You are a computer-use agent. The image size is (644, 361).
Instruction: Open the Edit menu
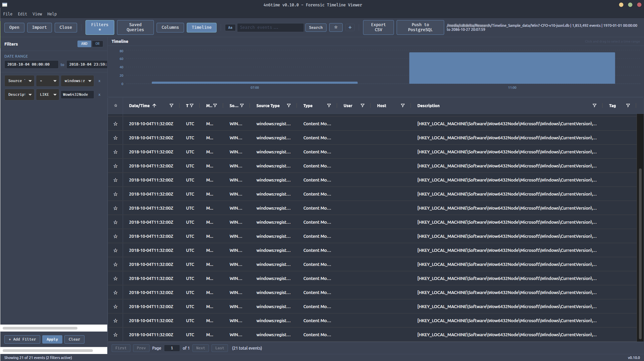tap(22, 14)
